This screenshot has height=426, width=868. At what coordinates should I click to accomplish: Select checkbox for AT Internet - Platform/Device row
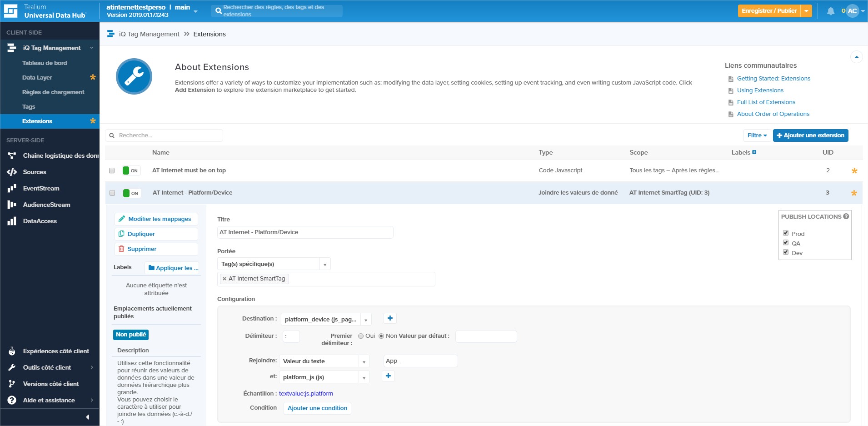(112, 193)
